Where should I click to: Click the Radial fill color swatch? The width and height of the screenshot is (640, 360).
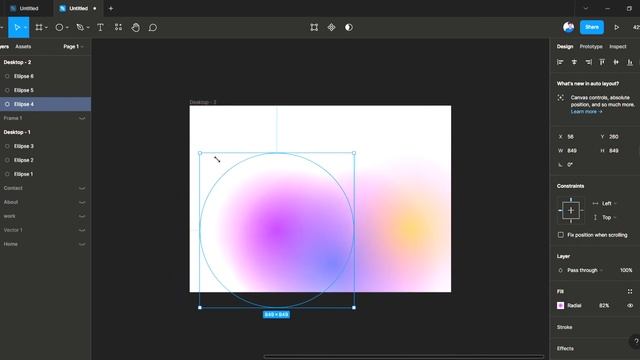click(560, 305)
